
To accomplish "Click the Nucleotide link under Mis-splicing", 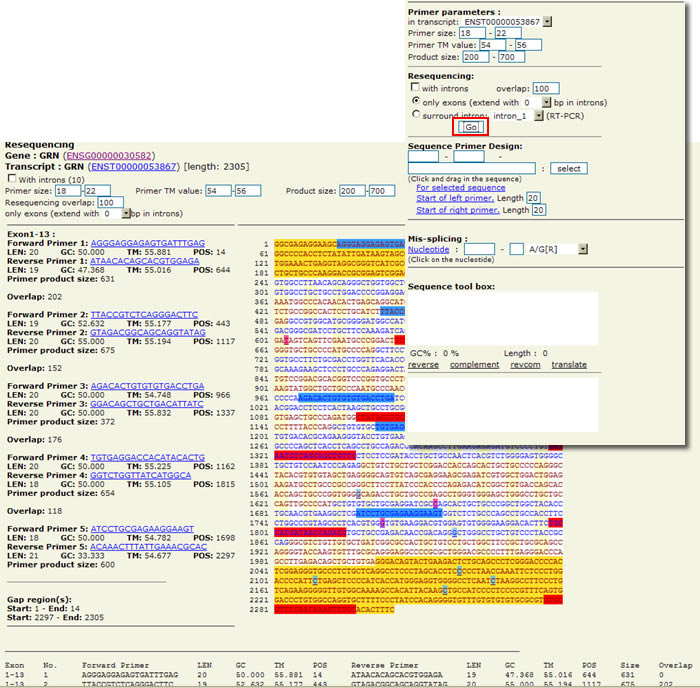I will 429,249.
